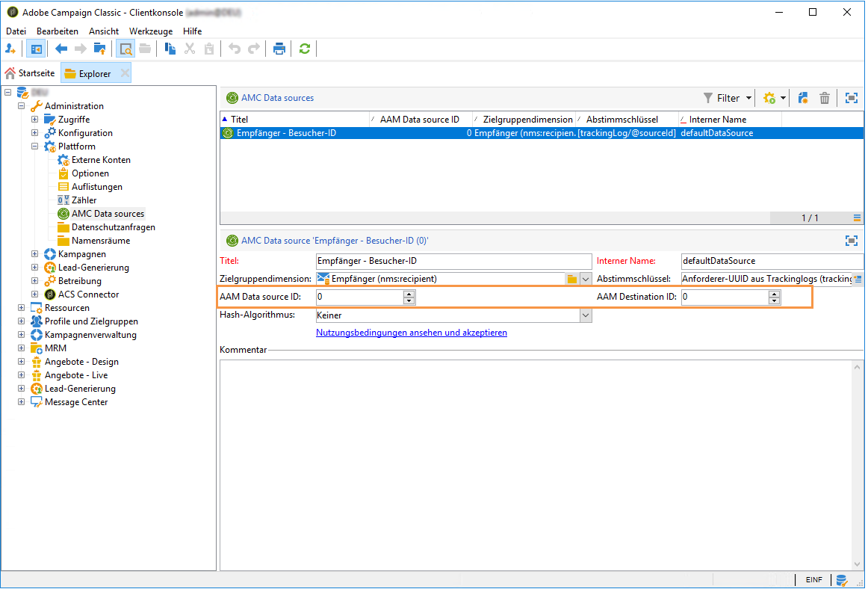Sort by the Interner Name column
The width and height of the screenshot is (868, 589).
tap(730, 119)
